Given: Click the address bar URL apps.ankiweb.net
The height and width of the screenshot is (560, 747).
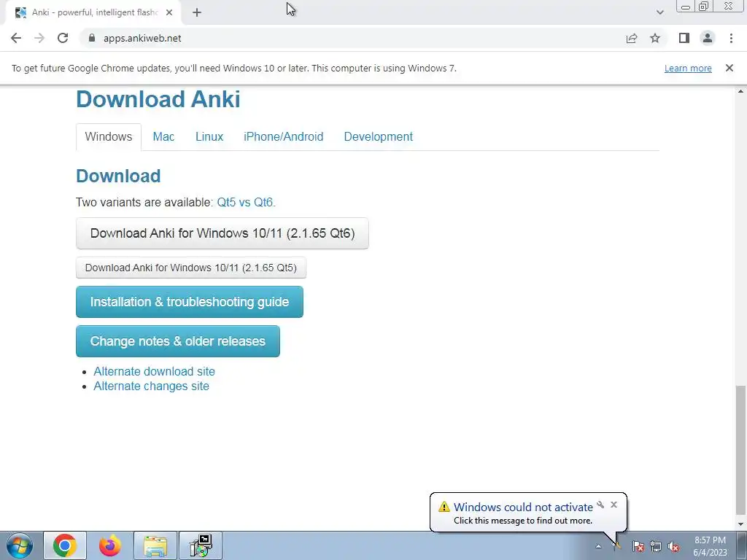Looking at the screenshot, I should point(142,38).
